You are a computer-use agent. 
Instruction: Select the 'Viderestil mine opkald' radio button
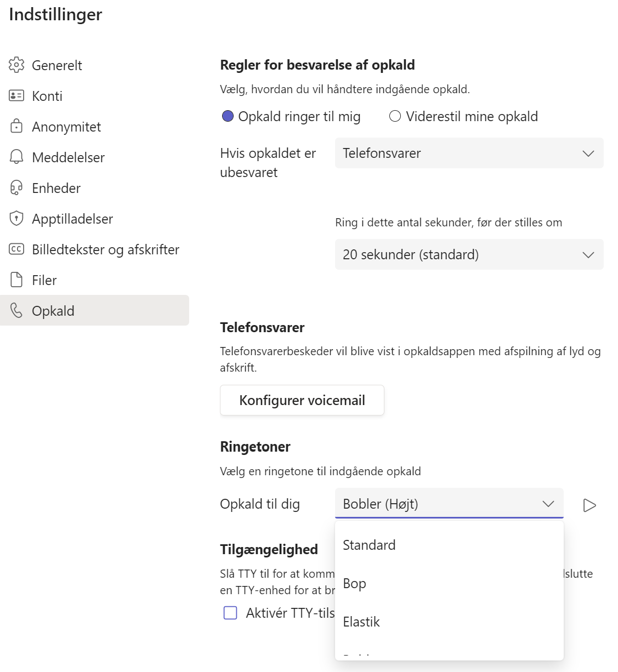pos(395,116)
